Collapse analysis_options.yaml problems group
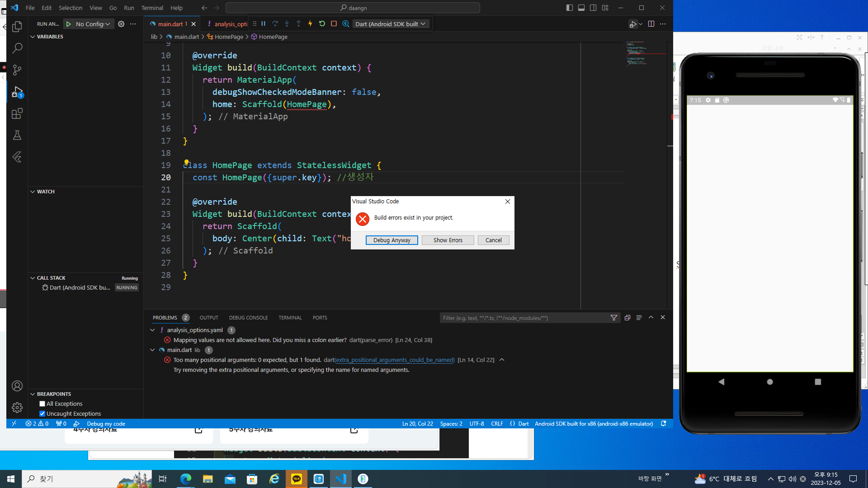The image size is (868, 488). [x=152, y=330]
